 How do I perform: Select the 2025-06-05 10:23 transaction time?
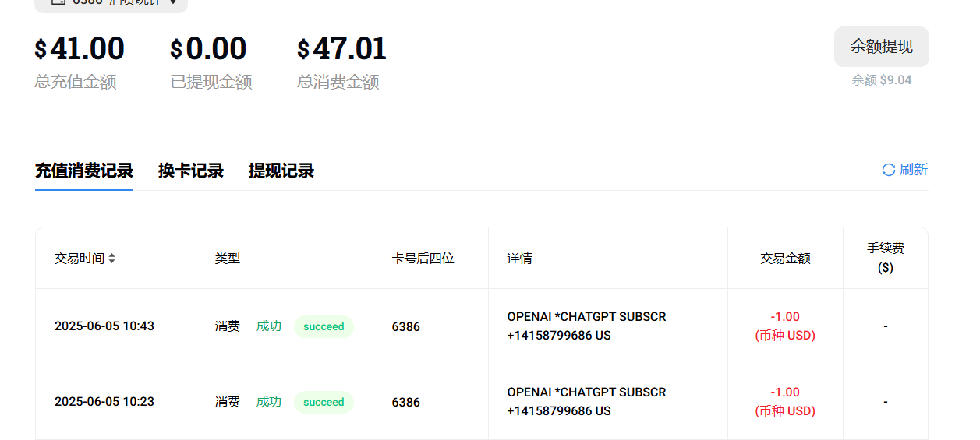coord(104,402)
